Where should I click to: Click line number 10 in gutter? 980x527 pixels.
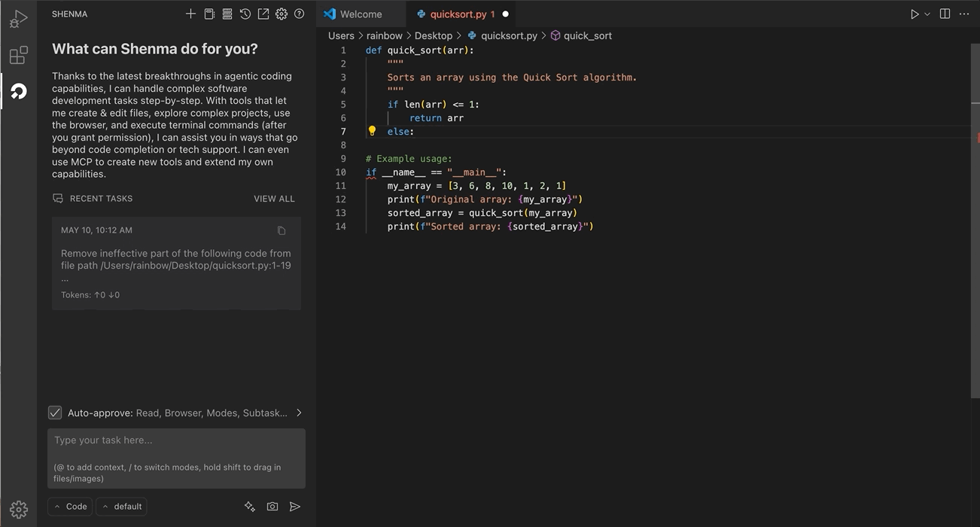[341, 172]
